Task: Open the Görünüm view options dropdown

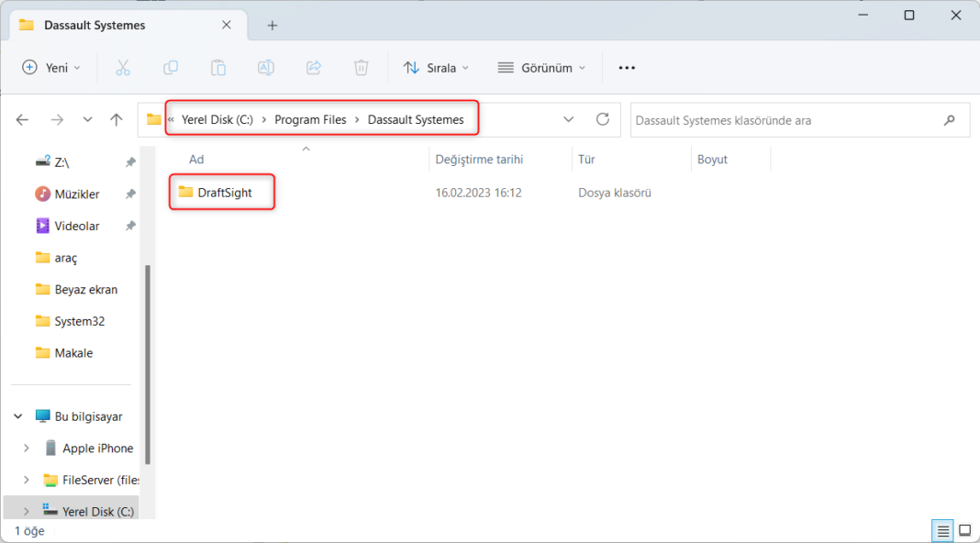Action: [541, 67]
